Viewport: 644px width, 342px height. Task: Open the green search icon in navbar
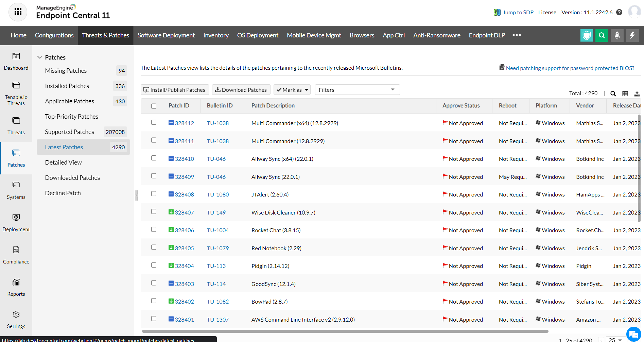(x=602, y=35)
